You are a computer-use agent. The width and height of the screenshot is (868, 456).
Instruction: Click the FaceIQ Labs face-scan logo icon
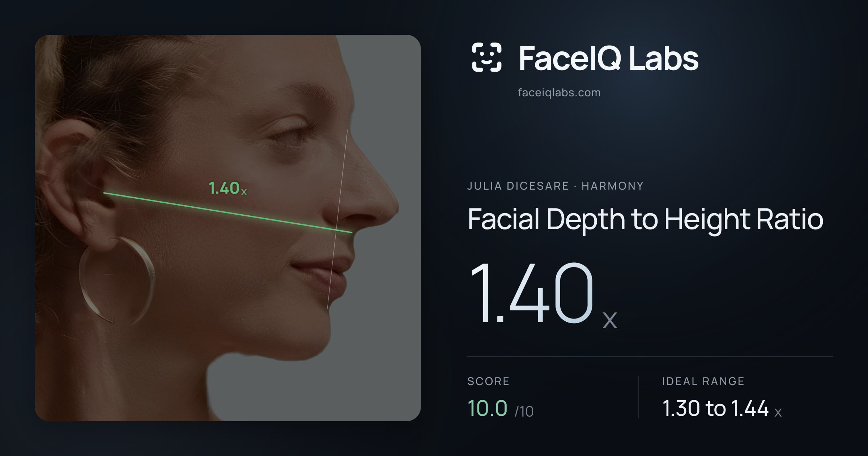coord(487,57)
